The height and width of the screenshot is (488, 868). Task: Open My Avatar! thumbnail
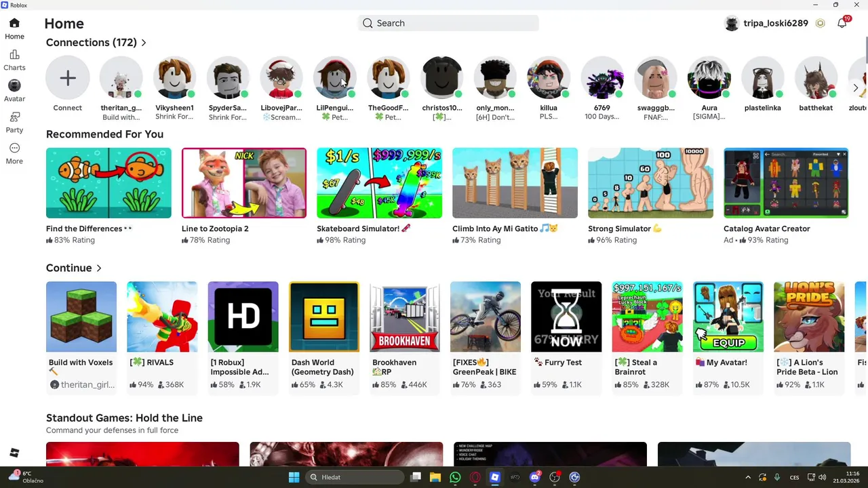[x=728, y=317]
